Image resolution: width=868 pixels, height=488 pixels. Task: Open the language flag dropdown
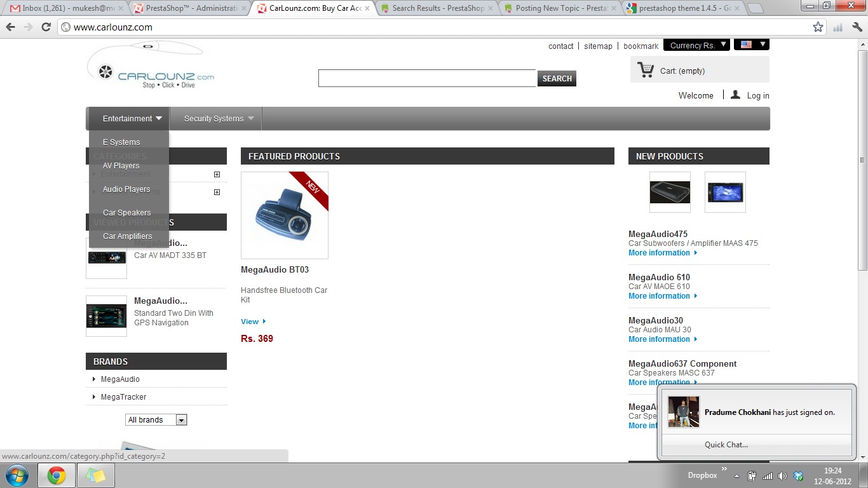click(x=752, y=44)
